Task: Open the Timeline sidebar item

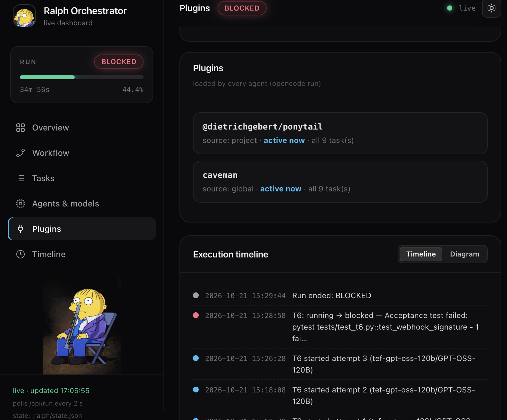Action: pyautogui.click(x=82, y=254)
